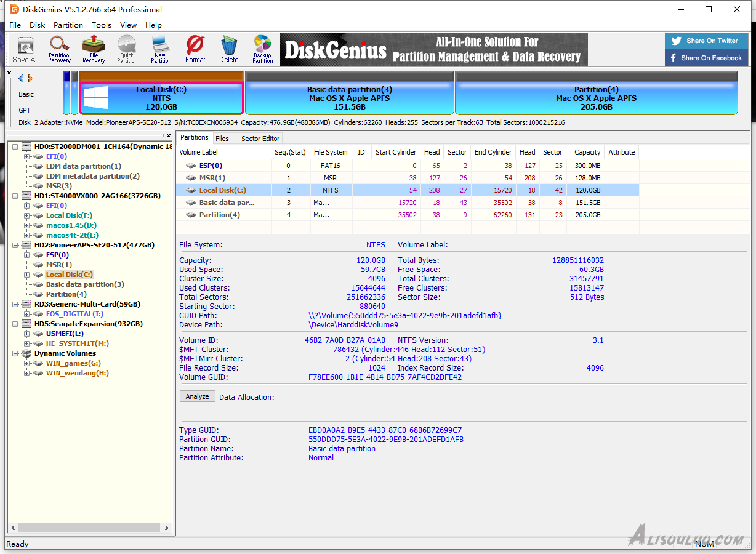This screenshot has width=756, height=554.
Task: Click the DiskGenius banner advertisement
Action: (434, 49)
